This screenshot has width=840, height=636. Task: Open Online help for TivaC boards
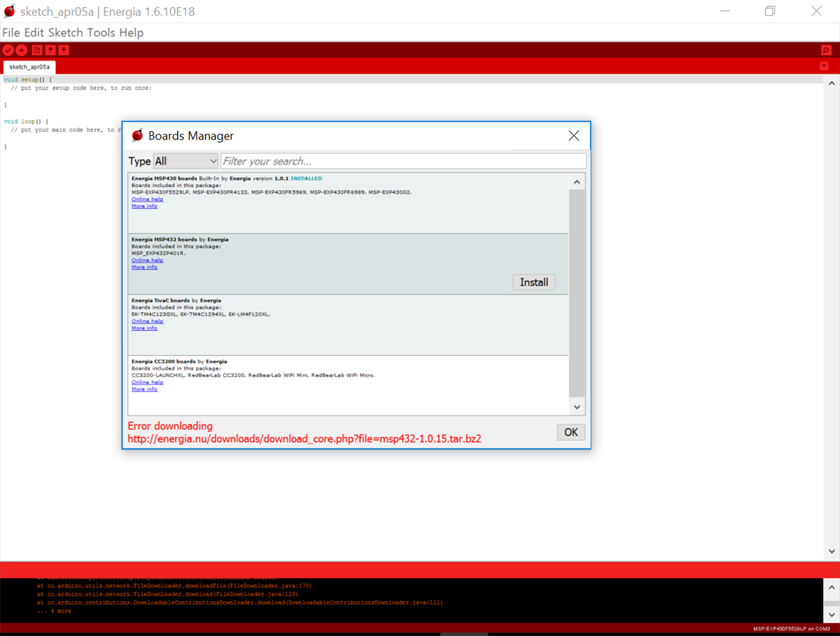pos(148,320)
